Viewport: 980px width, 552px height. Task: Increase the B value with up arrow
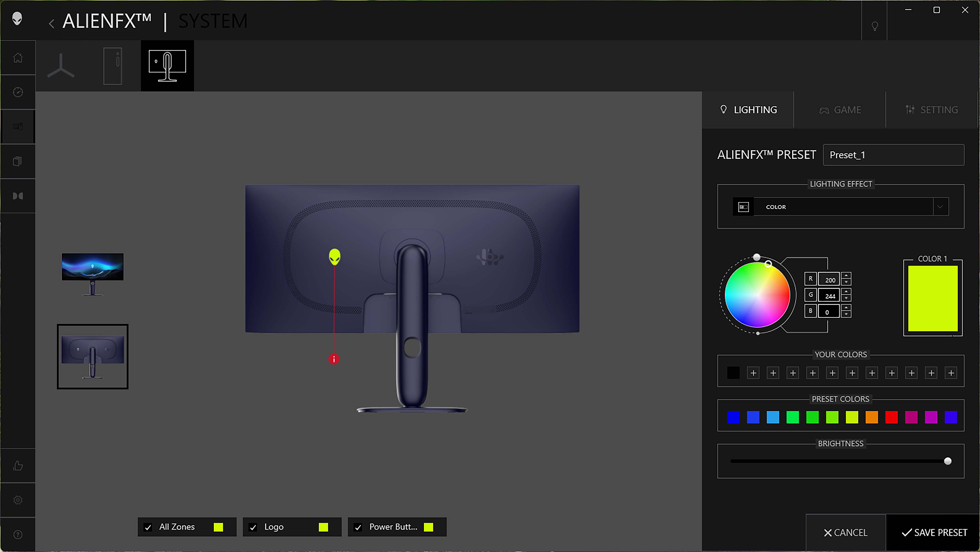tap(846, 308)
